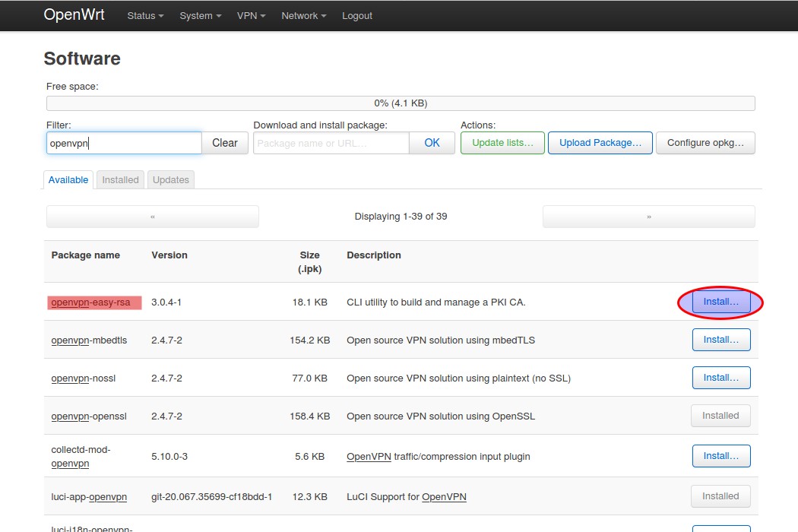Click the package name or URL field
This screenshot has width=798, height=532.
(331, 143)
